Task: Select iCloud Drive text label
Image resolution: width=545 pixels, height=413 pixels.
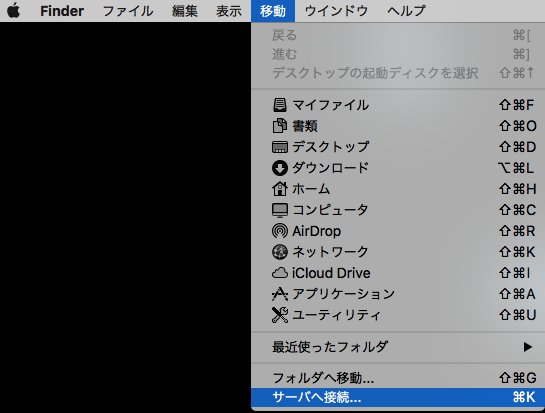Action: [x=331, y=273]
